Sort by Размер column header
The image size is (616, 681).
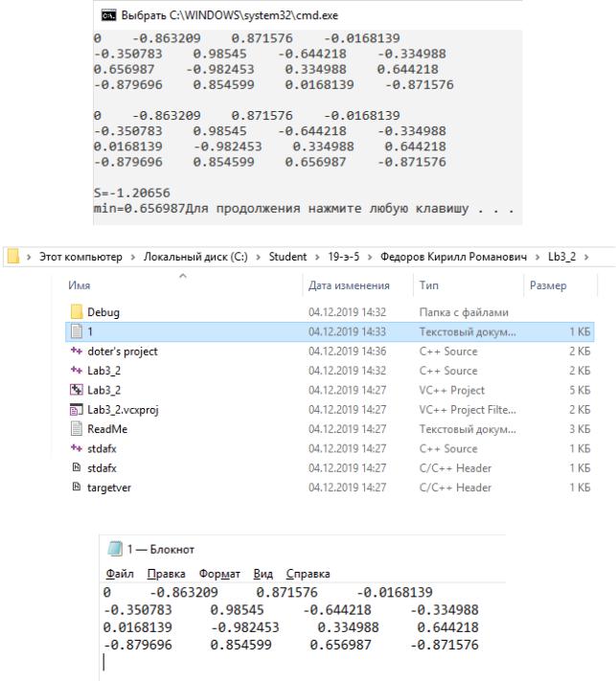tap(548, 285)
